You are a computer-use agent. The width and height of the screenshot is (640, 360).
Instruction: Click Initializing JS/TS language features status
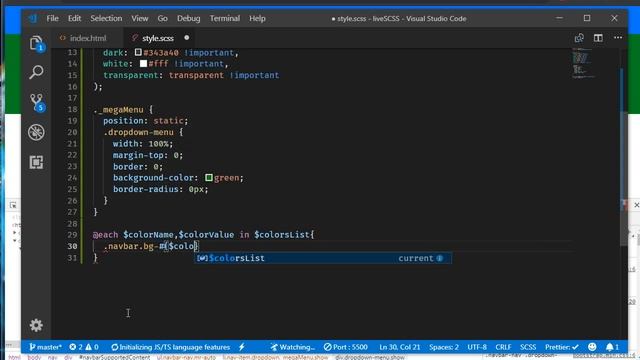click(171, 347)
